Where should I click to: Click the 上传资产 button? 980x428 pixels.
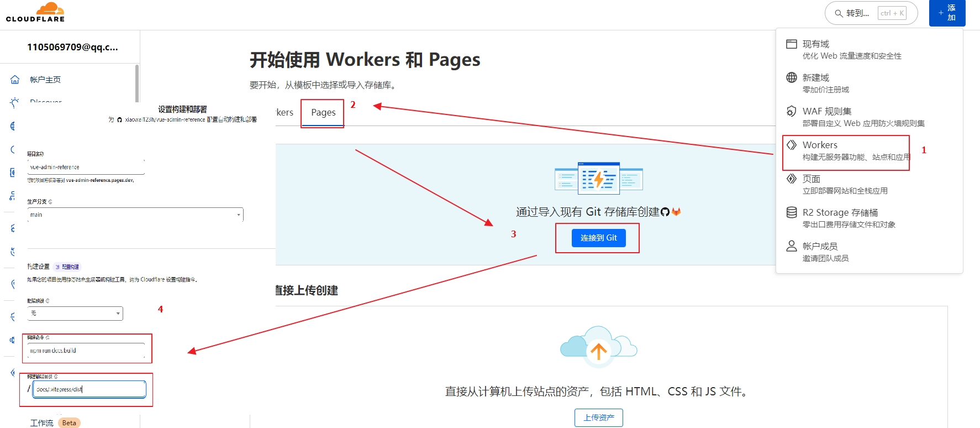[598, 417]
